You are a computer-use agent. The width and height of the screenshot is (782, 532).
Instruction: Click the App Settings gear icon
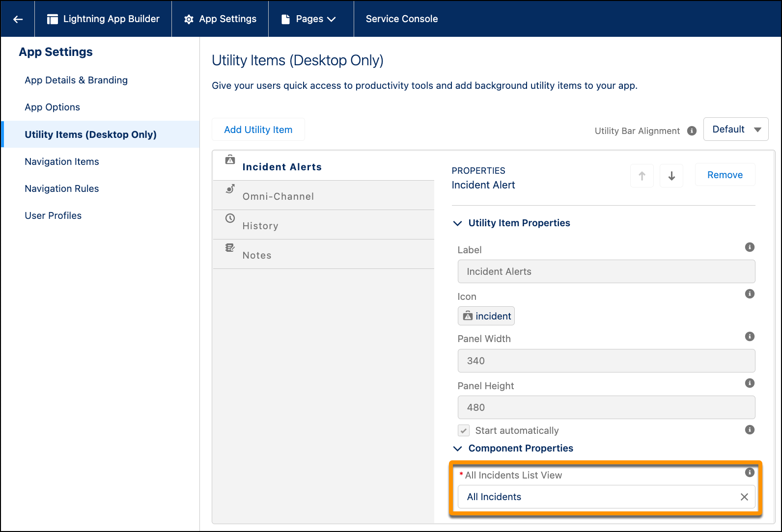pyautogui.click(x=189, y=19)
